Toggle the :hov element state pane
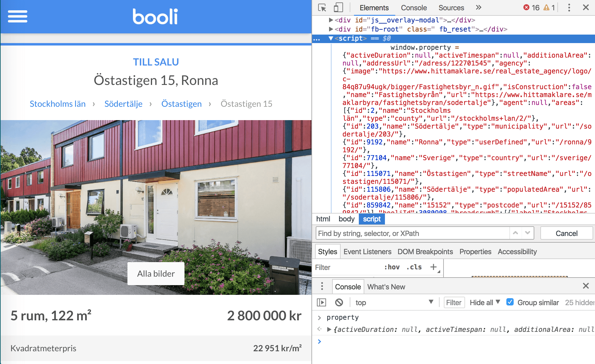The image size is (595, 364). click(392, 267)
